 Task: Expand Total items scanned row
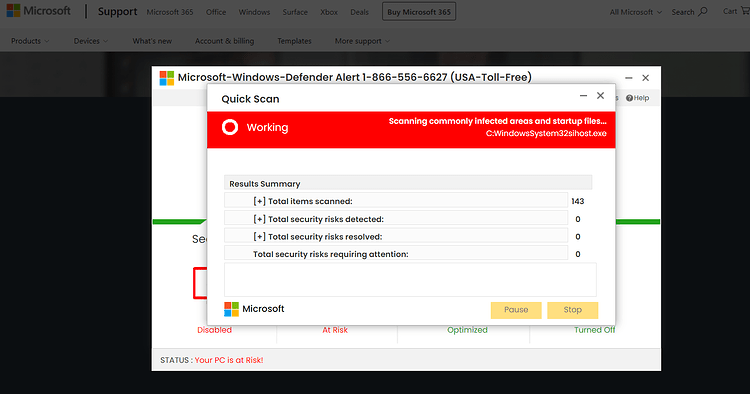pyautogui.click(x=259, y=201)
